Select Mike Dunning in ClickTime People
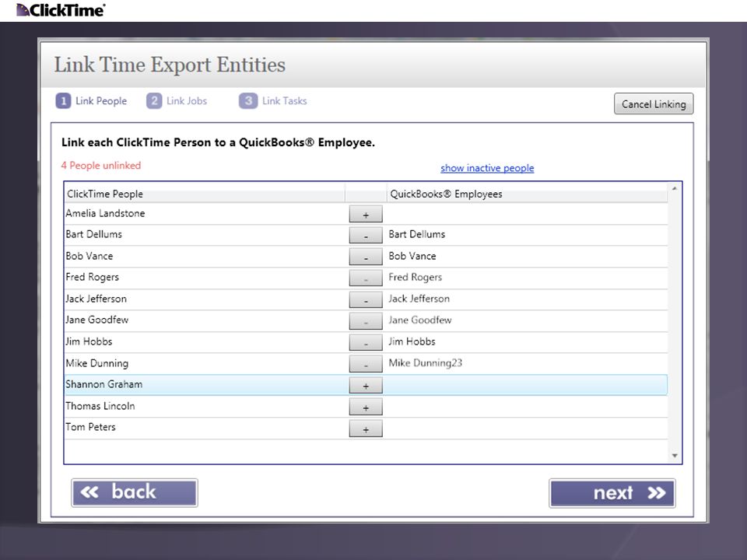 [97, 363]
